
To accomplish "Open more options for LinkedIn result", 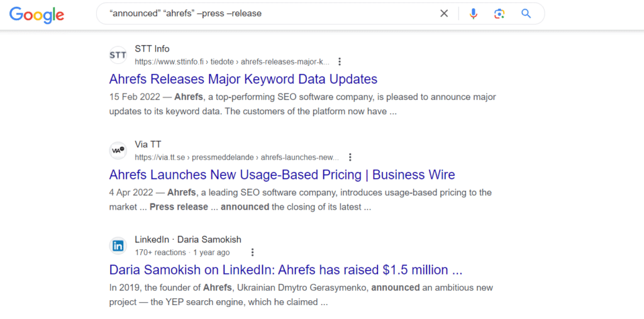I will click(x=253, y=252).
